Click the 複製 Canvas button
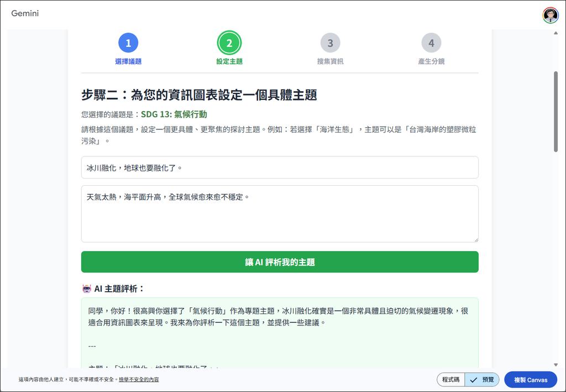The height and width of the screenshot is (392, 566). pos(530,380)
